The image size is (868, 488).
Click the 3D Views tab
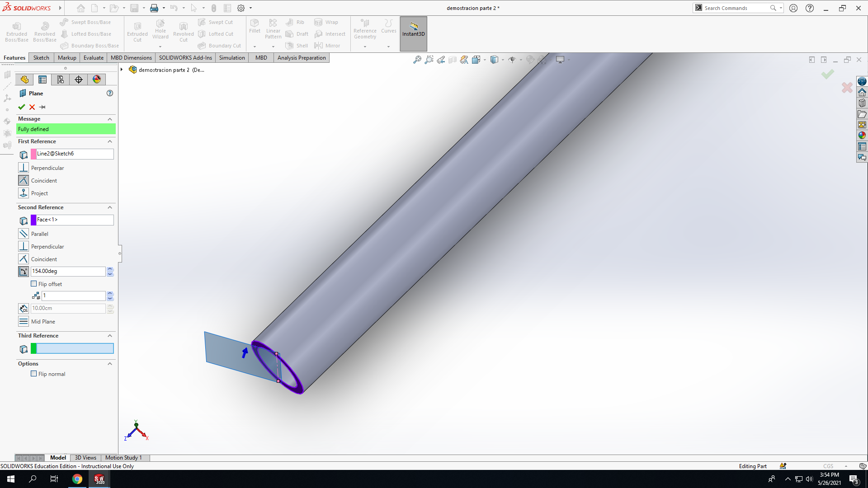point(85,457)
